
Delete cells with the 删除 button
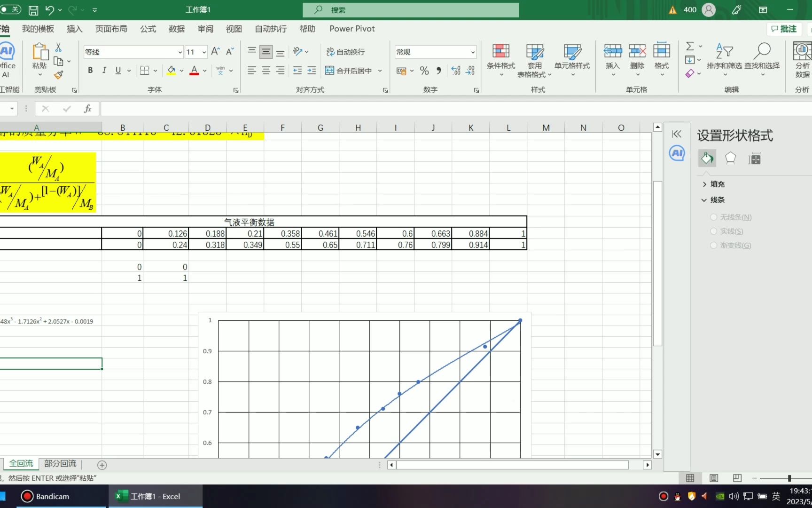637,60
